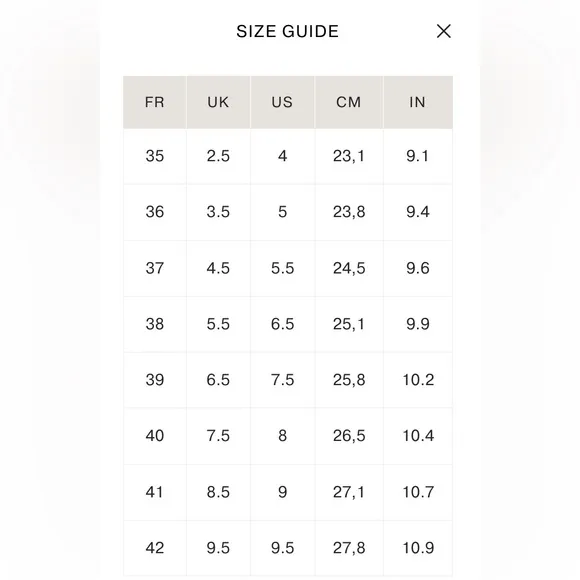The image size is (580, 580).
Task: Select the FR size 42 cell
Action: (x=155, y=548)
